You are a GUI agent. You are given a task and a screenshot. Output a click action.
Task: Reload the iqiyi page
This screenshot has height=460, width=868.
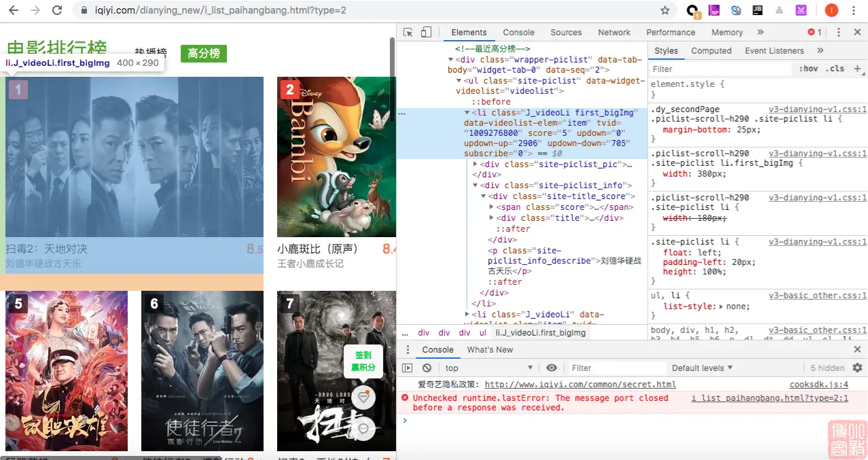click(x=57, y=10)
